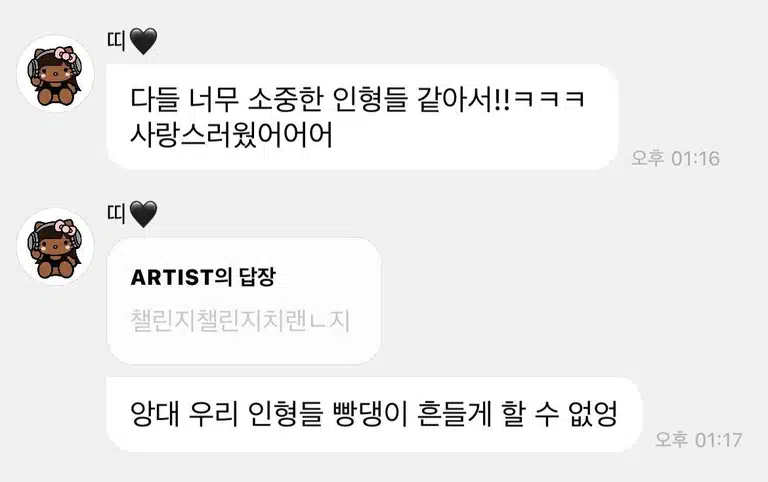Click the ARTIST의 답장 heading
This screenshot has width=768, height=482.
(x=203, y=277)
